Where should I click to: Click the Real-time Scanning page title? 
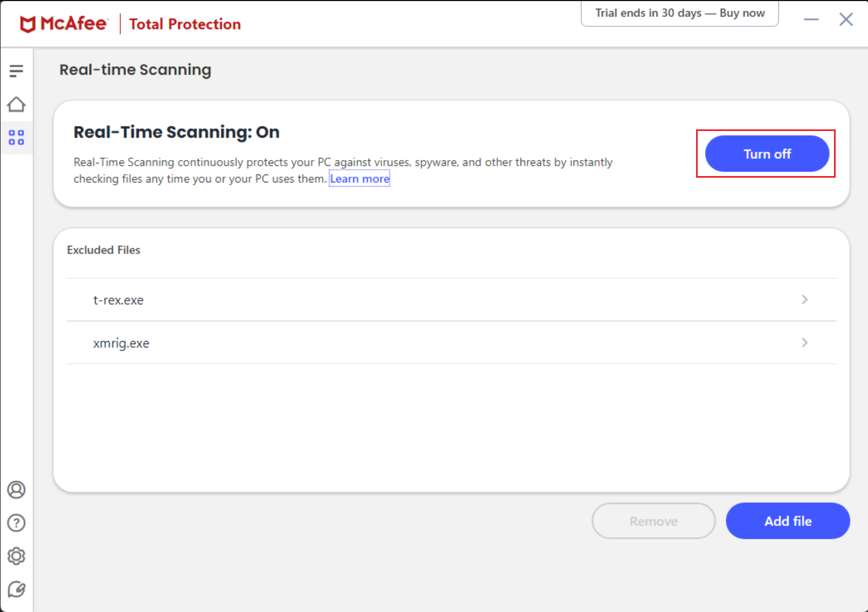[135, 70]
